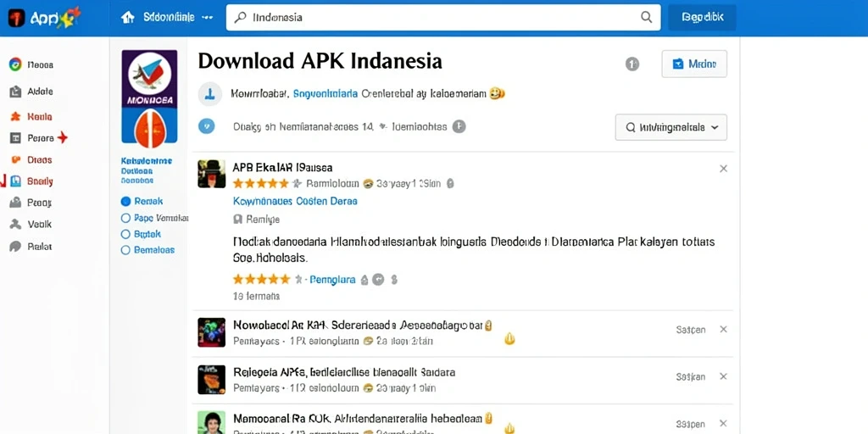Click Saqcan in the Nowobaod row
868x434 pixels.
(691, 330)
